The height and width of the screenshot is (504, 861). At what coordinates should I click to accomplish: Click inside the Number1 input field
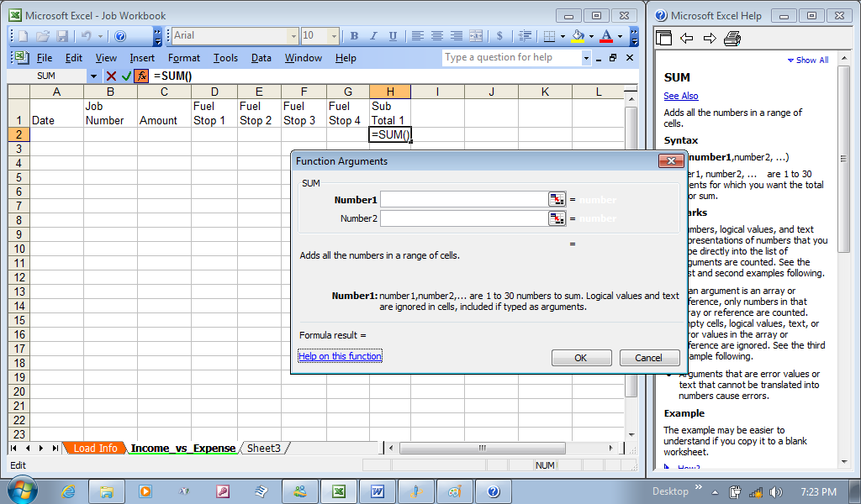463,200
